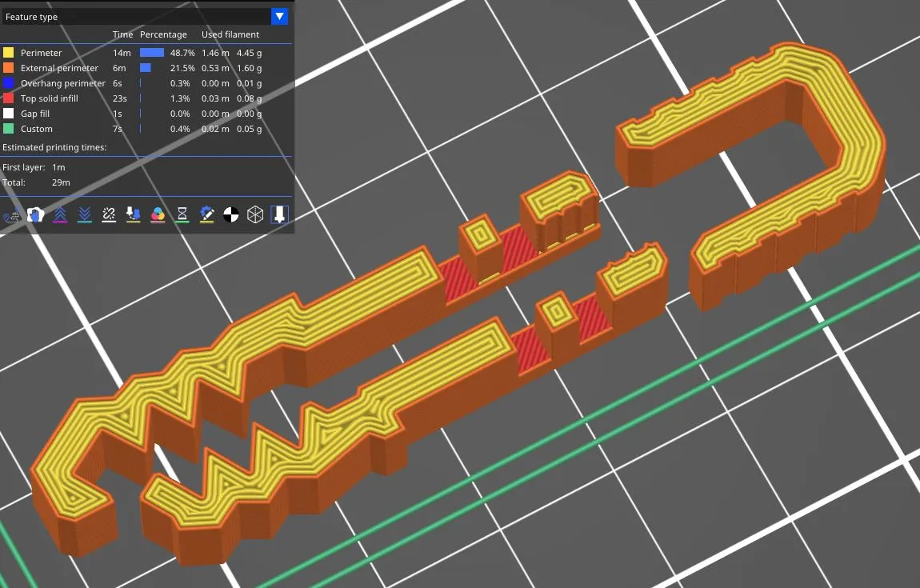
Task: Click the "Used filament" column header
Action: click(230, 34)
